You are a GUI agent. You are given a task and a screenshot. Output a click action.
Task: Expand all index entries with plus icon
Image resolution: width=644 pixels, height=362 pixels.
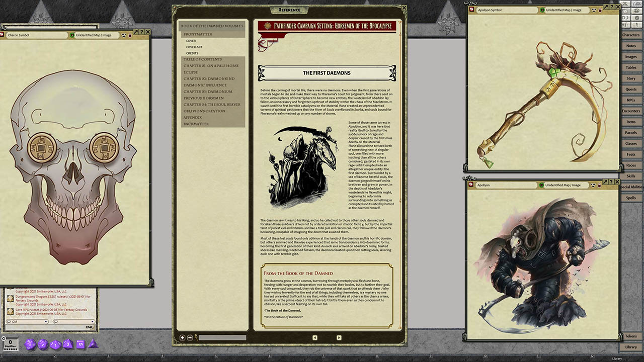point(183,338)
